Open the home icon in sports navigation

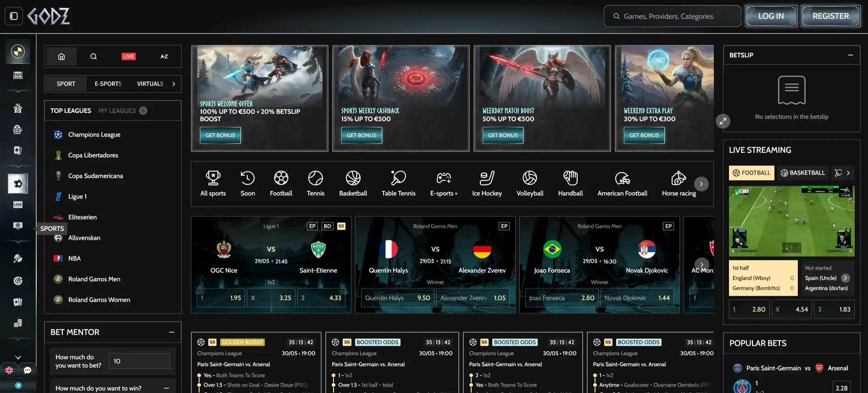pos(61,56)
